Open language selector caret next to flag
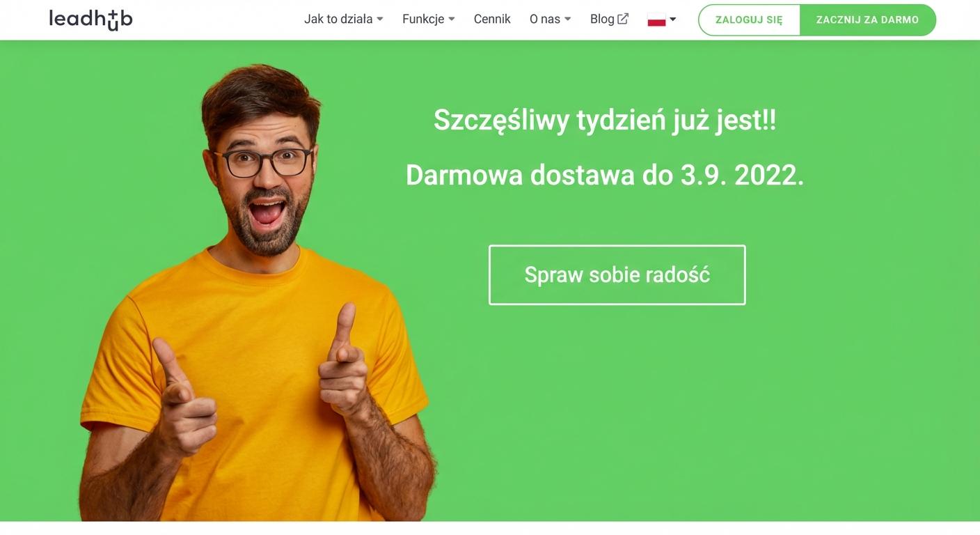The height and width of the screenshot is (535, 980). [x=673, y=20]
